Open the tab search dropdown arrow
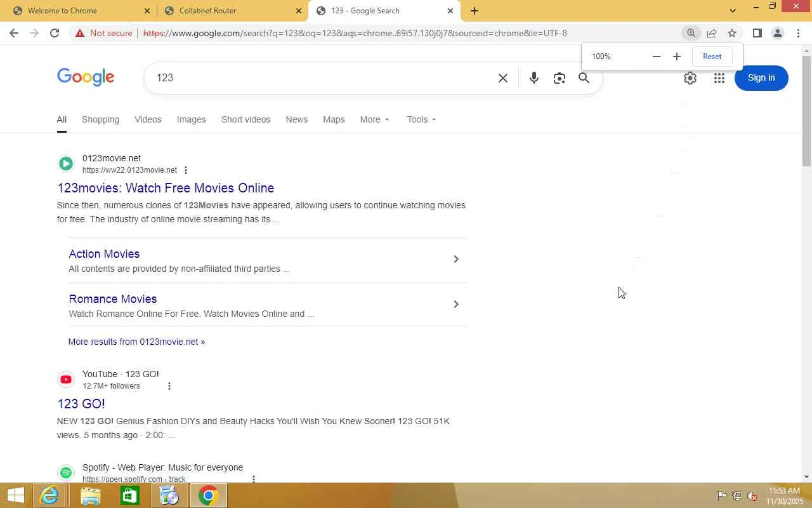 [x=733, y=11]
